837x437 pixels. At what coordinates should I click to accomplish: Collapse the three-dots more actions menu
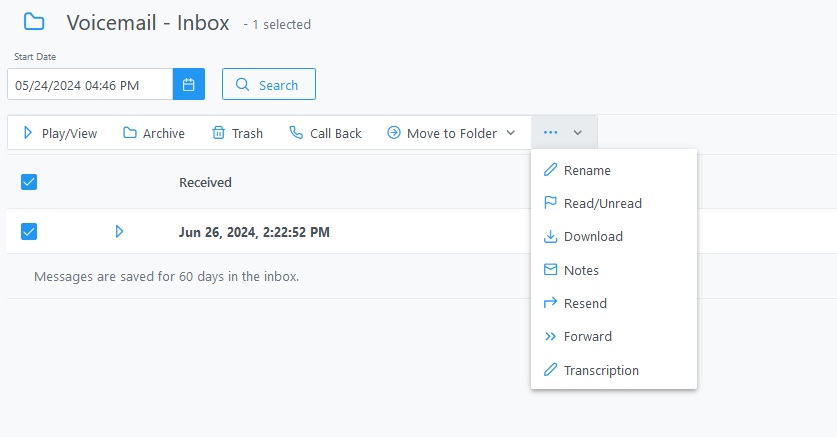click(x=550, y=132)
